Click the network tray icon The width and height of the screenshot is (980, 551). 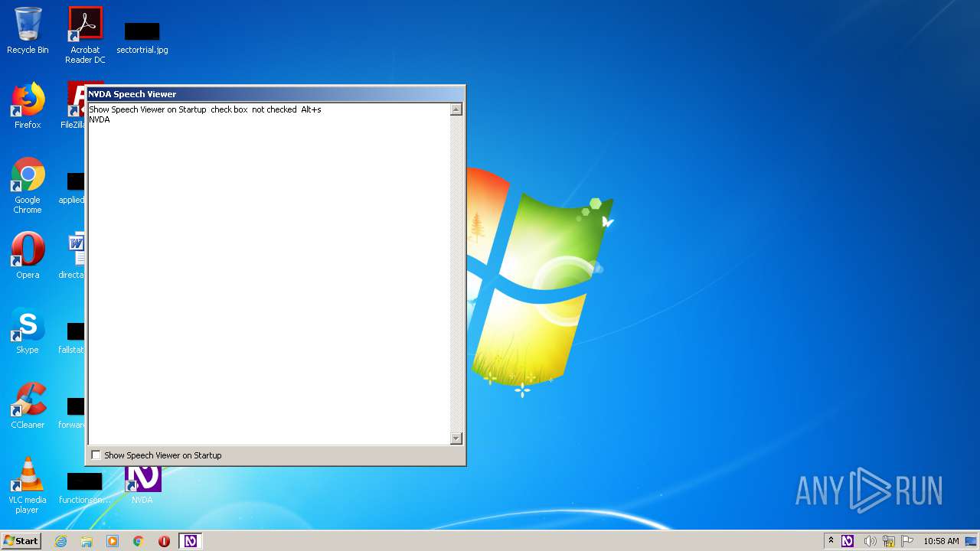(889, 541)
